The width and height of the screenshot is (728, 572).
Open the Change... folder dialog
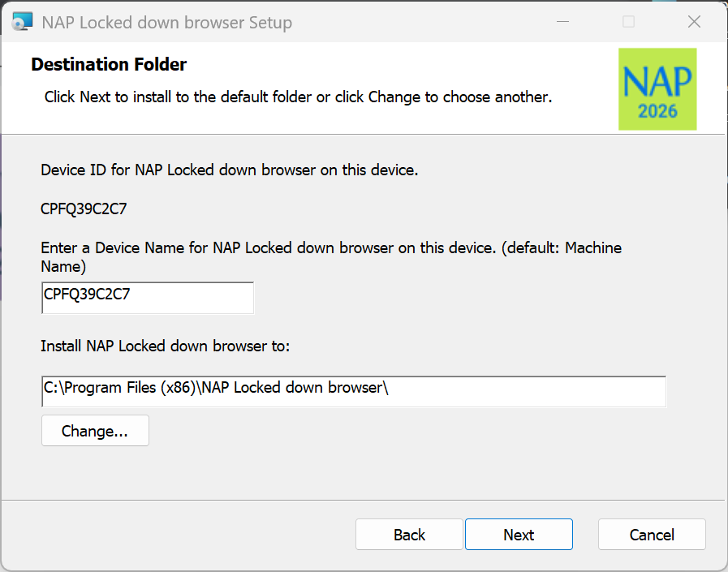click(95, 431)
